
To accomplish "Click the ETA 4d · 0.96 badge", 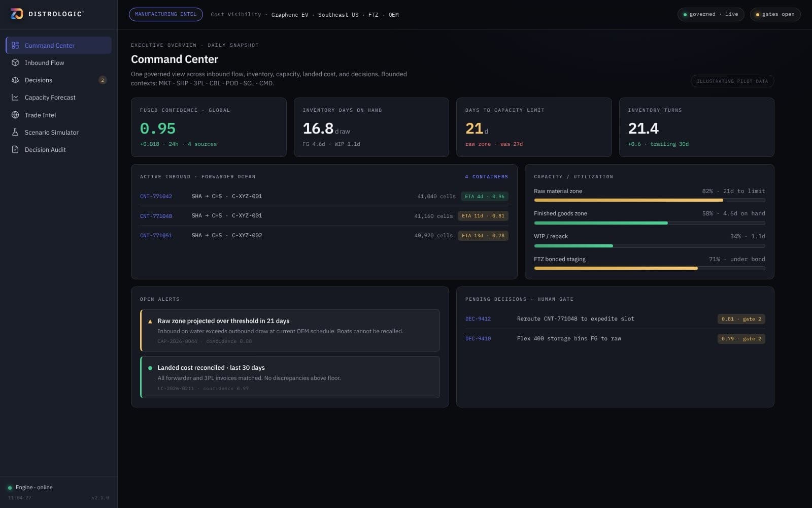I will [x=484, y=197].
